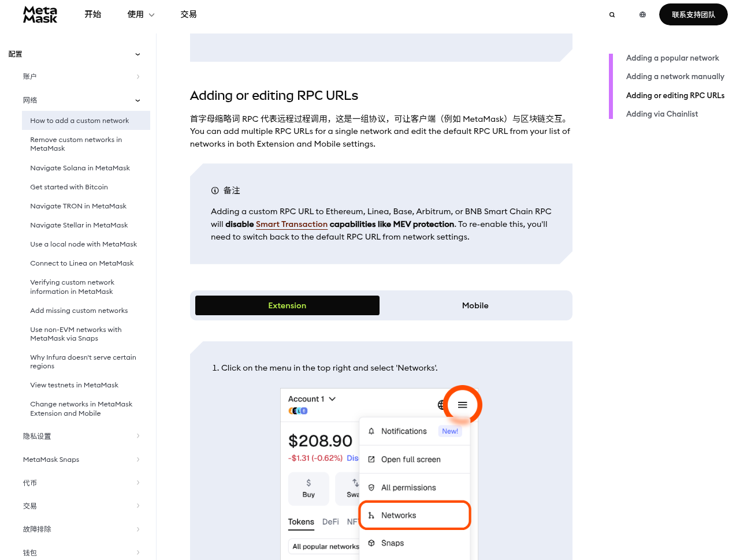The image size is (751, 560).
Task: Click the Notifications bell icon
Action: [x=371, y=431]
